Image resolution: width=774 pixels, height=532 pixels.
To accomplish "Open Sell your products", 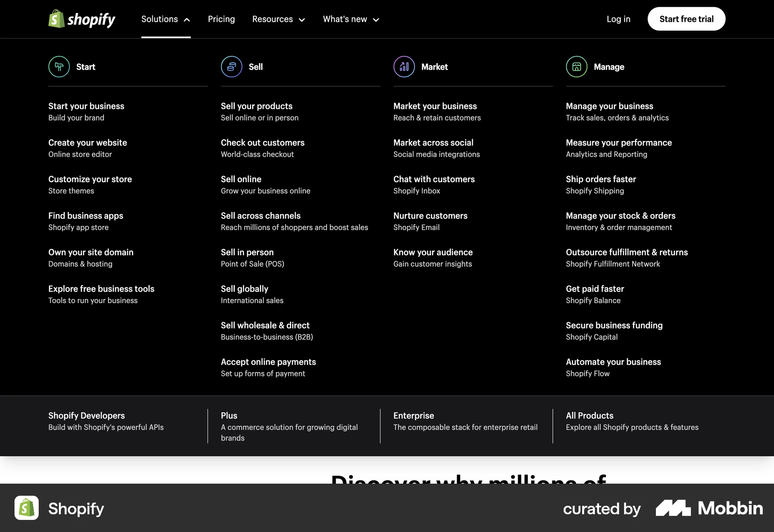I will [x=256, y=106].
